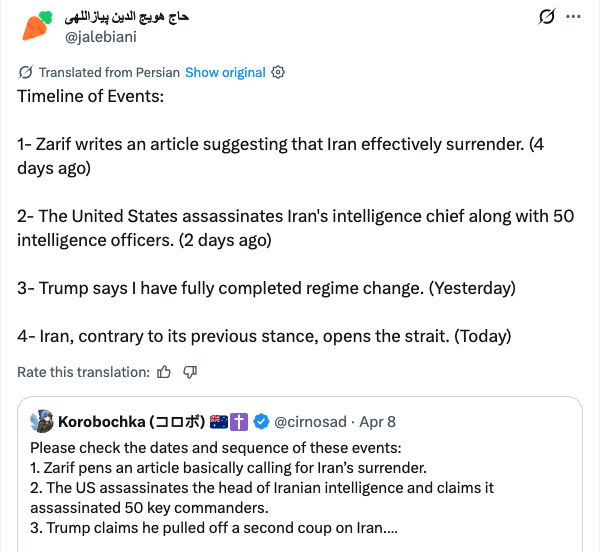The image size is (600, 552).
Task: Click the Persian display name of the author
Action: coord(126,17)
